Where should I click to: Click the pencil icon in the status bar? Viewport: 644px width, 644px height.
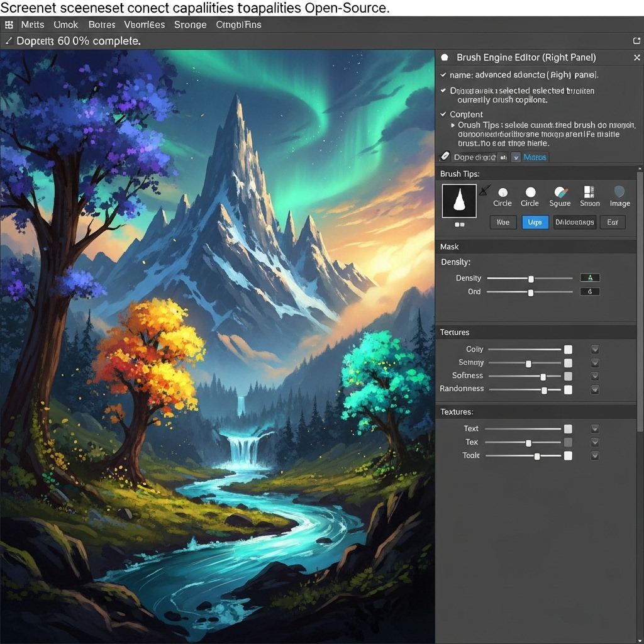pos(8,40)
